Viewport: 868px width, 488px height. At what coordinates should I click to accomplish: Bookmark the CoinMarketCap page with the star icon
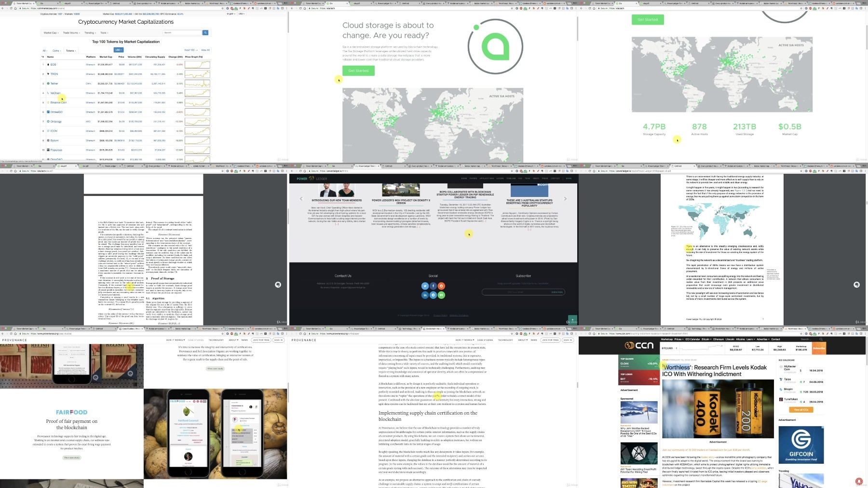click(x=222, y=8)
